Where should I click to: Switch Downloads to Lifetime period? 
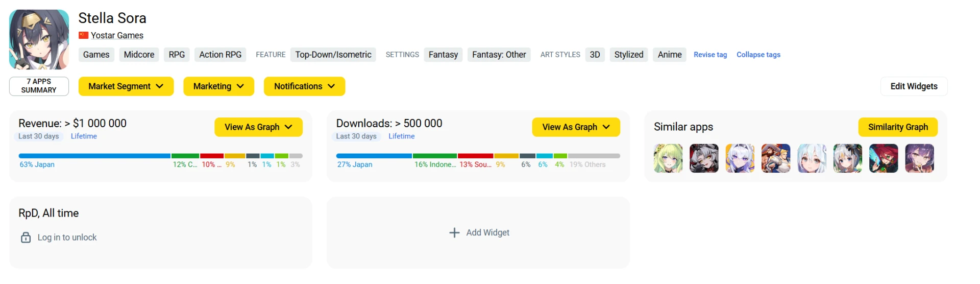pos(401,136)
